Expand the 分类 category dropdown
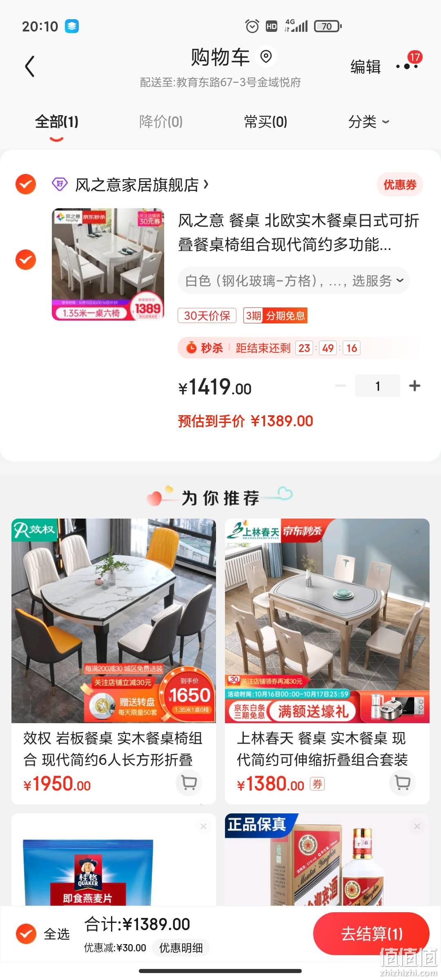This screenshot has height=980, width=441. pyautogui.click(x=369, y=122)
